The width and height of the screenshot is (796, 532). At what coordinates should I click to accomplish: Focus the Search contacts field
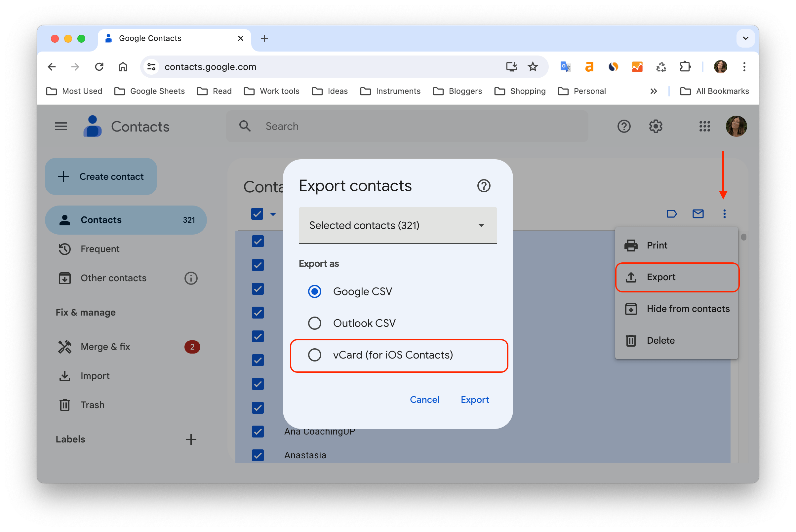(407, 126)
